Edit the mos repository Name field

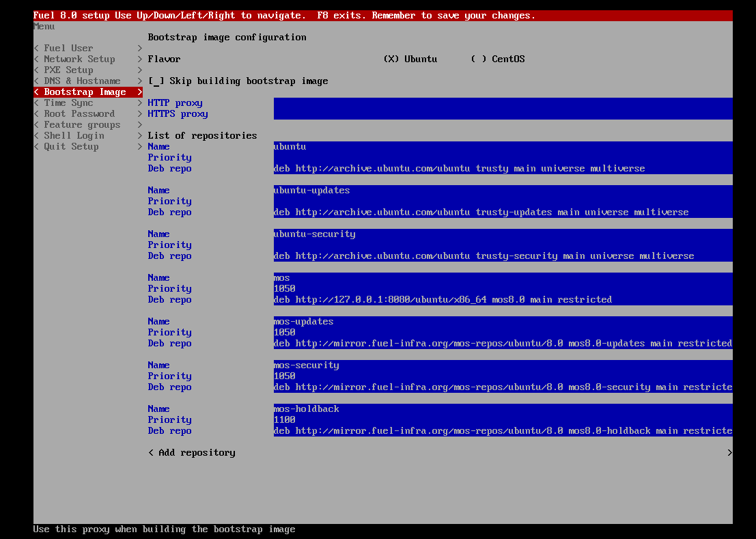[x=503, y=277]
